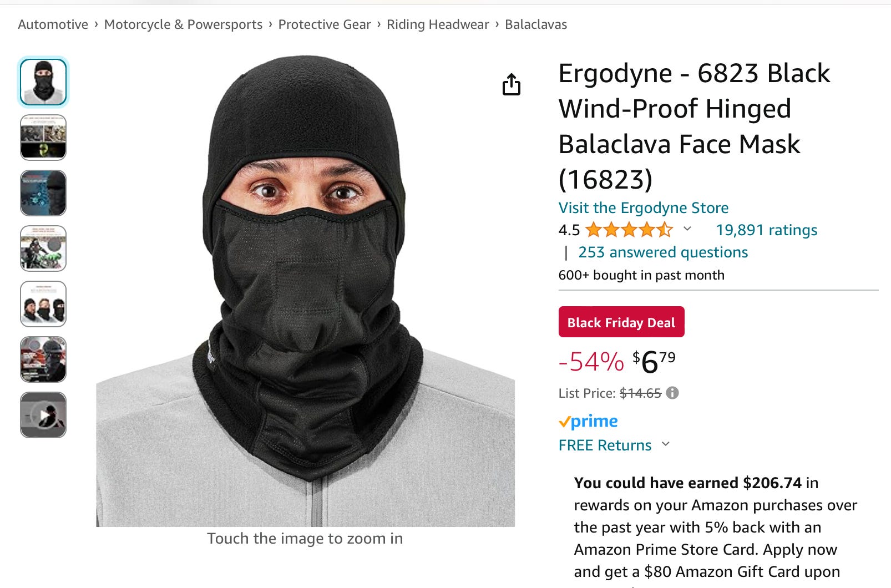This screenshot has width=891, height=588.
Task: Open the Automotive breadcrumb
Action: click(53, 24)
